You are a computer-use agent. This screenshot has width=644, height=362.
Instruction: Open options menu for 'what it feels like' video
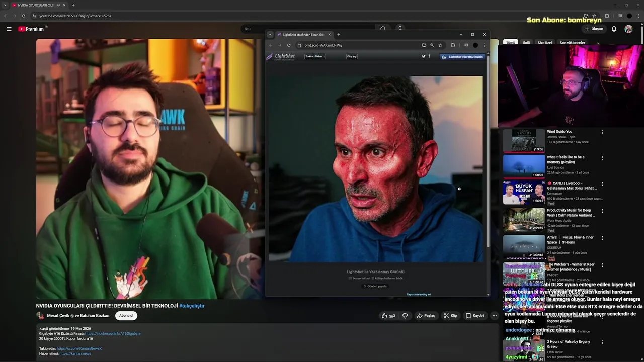click(x=602, y=158)
